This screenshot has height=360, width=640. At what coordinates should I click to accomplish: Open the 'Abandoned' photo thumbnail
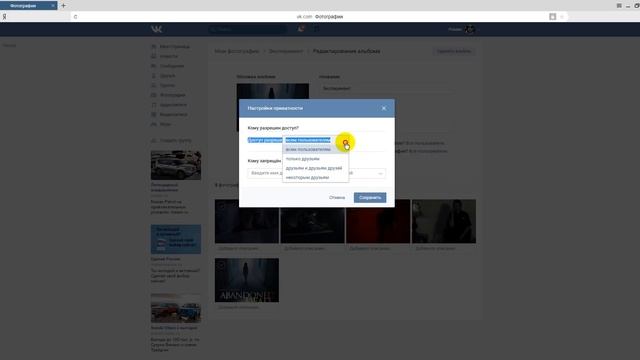click(247, 280)
